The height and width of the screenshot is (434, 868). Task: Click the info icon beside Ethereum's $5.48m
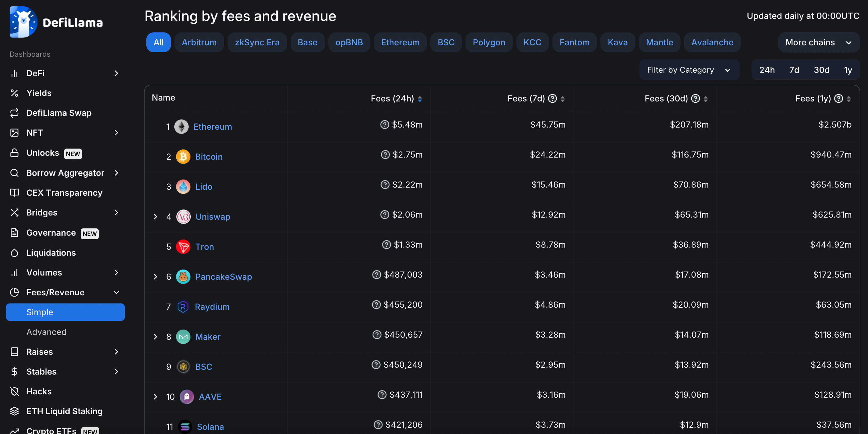tap(385, 125)
